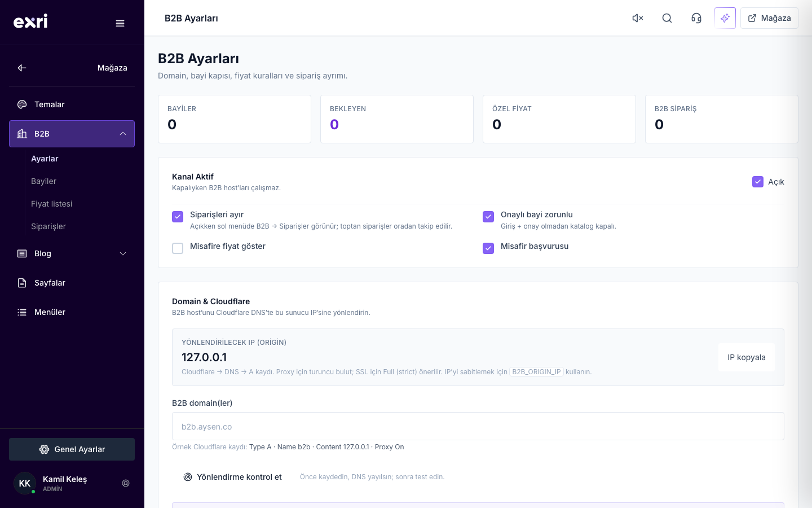This screenshot has width=812, height=508.
Task: Click the ÖZEL FİYAT stat card
Action: click(559, 119)
